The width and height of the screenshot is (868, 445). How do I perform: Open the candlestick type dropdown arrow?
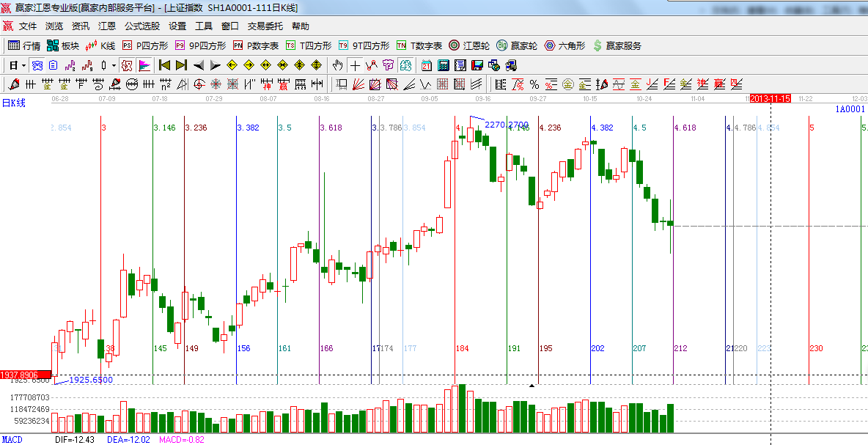click(x=113, y=65)
